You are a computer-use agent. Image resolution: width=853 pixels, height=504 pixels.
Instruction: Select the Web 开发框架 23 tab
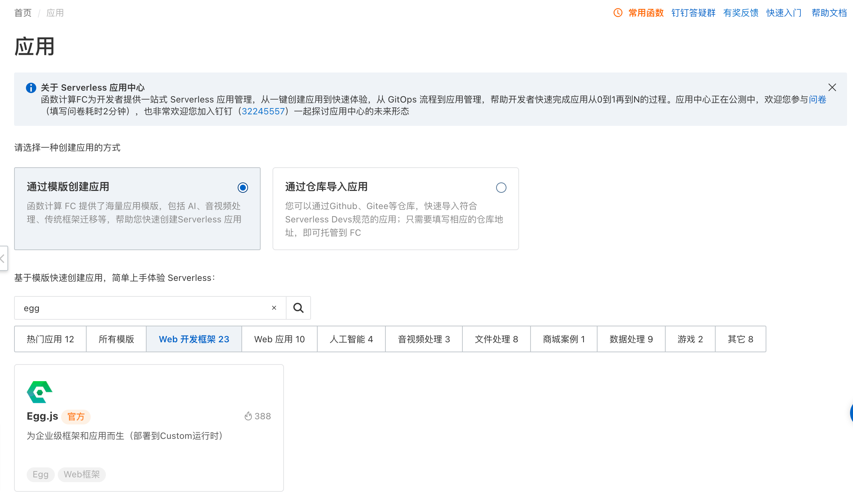[x=194, y=339]
